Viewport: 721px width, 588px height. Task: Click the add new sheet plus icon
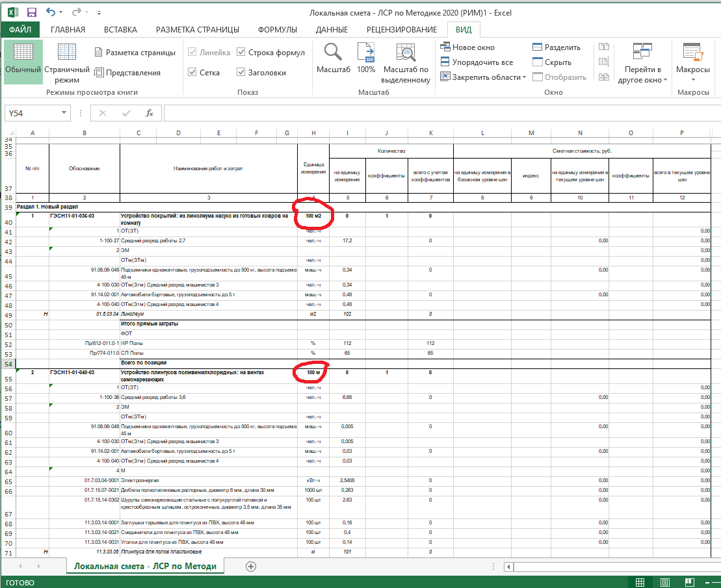[x=250, y=567]
